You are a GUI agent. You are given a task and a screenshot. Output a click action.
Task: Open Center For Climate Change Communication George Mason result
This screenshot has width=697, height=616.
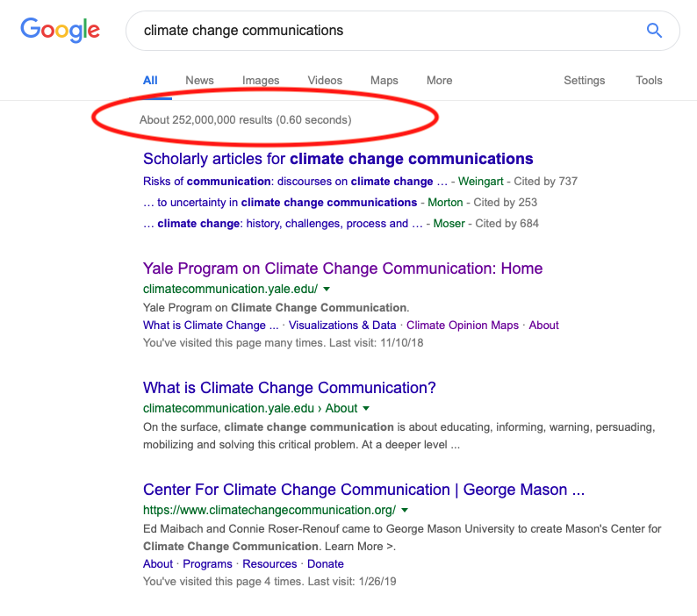[x=363, y=490]
